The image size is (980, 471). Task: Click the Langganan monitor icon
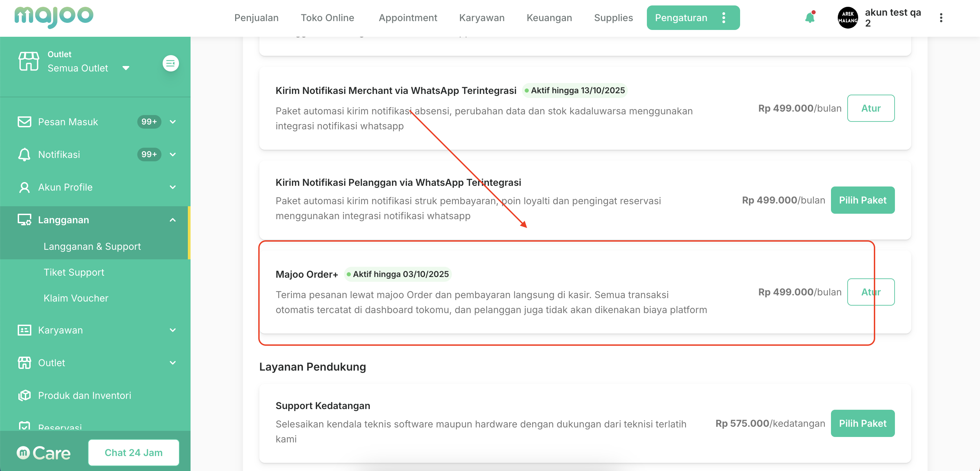tap(24, 220)
